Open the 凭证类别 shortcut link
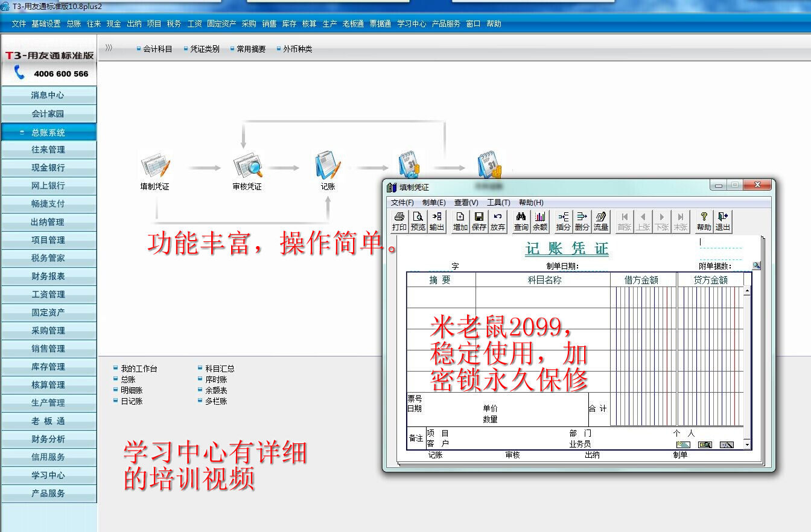Image resolution: width=811 pixels, height=532 pixels. (205, 49)
